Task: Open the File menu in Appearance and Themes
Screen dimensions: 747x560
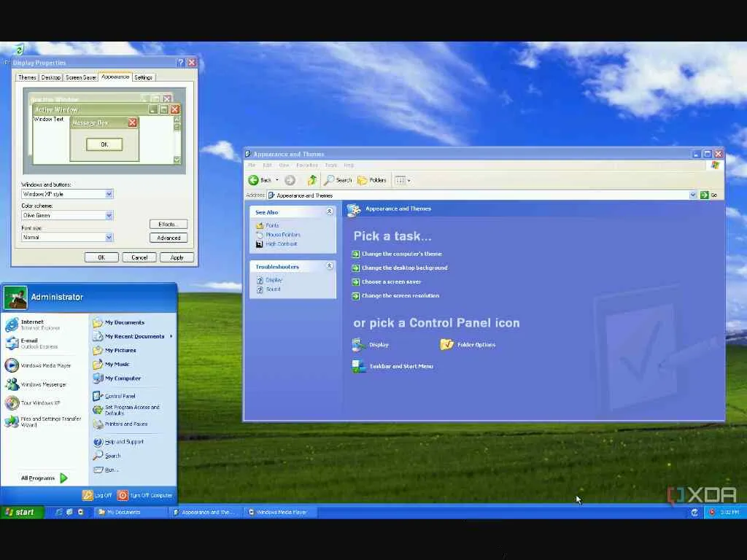Action: click(x=252, y=166)
